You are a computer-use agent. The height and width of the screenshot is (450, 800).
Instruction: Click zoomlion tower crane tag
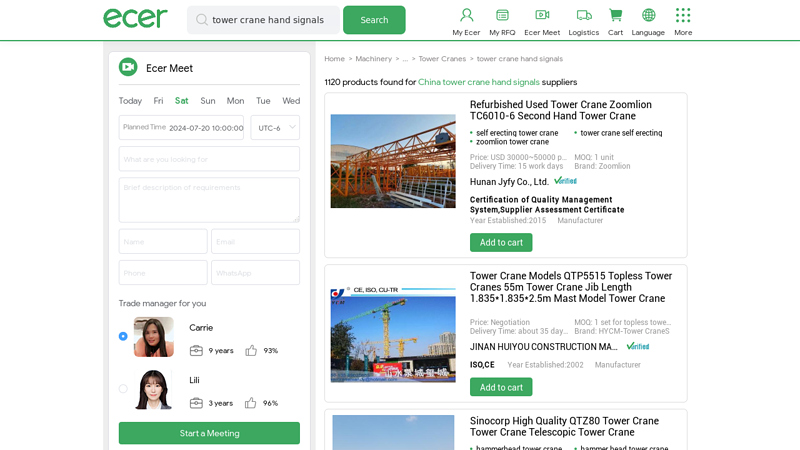(512, 142)
